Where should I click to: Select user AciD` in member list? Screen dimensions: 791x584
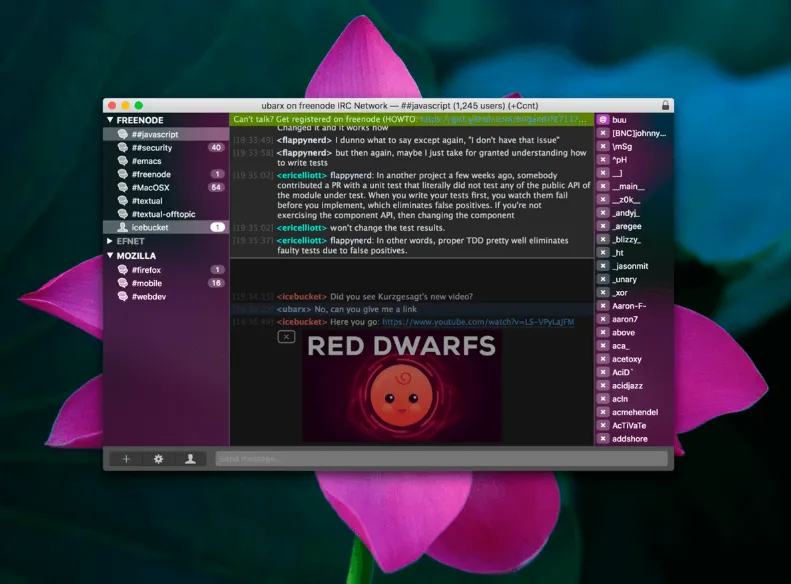point(623,372)
